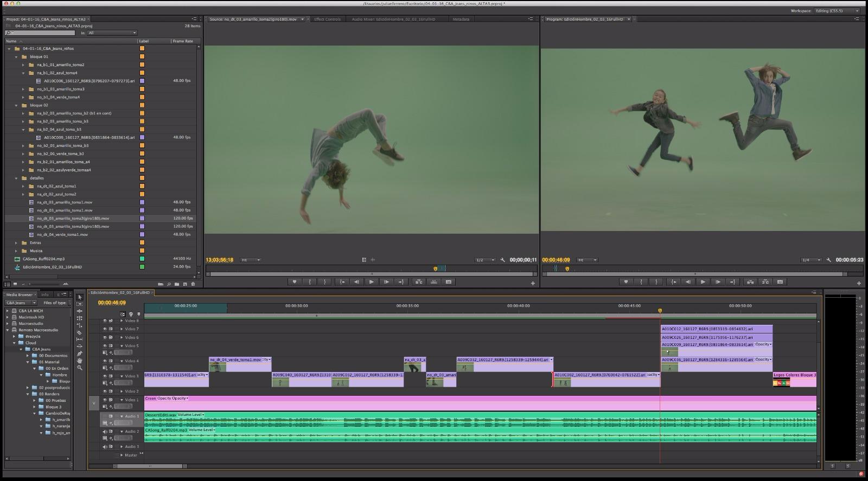Viewport: 868px width, 481px height.
Task: Open the Workspace dropdown showing Editing (CS5.5)
Action: click(x=837, y=11)
